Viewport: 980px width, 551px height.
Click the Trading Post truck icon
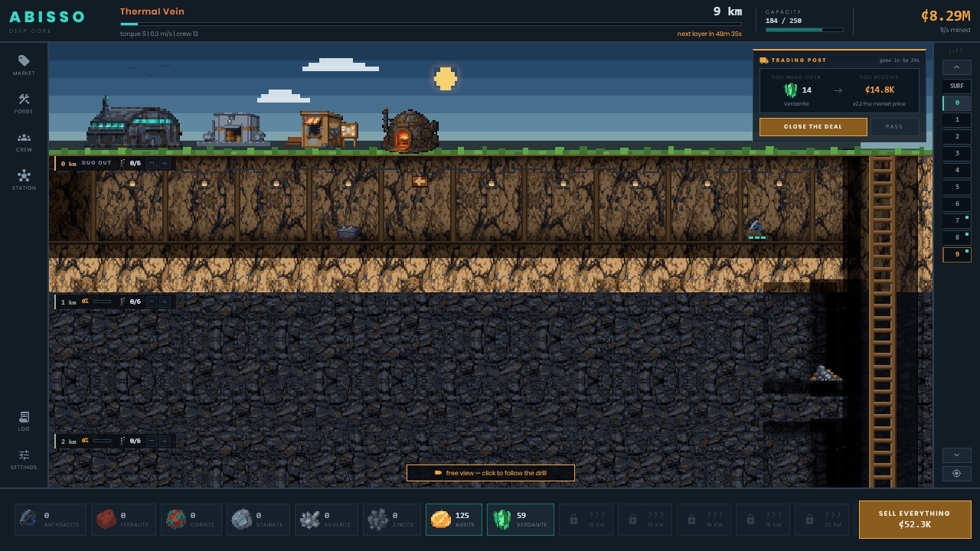(x=764, y=60)
